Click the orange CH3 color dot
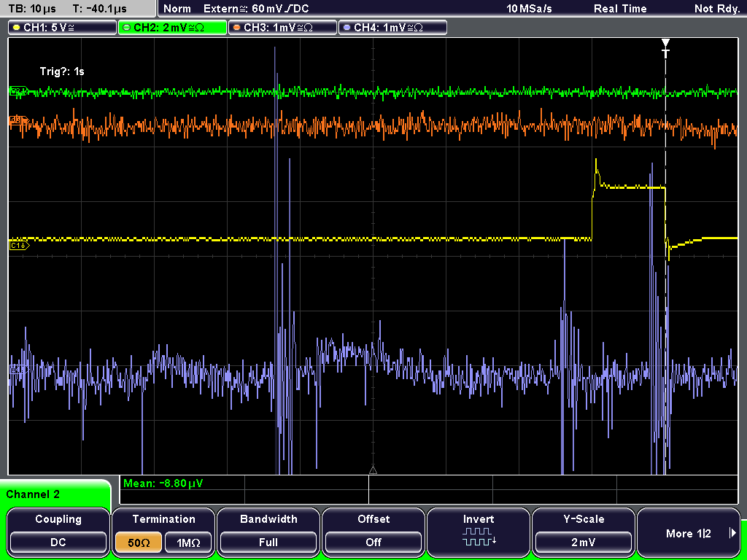 point(237,28)
